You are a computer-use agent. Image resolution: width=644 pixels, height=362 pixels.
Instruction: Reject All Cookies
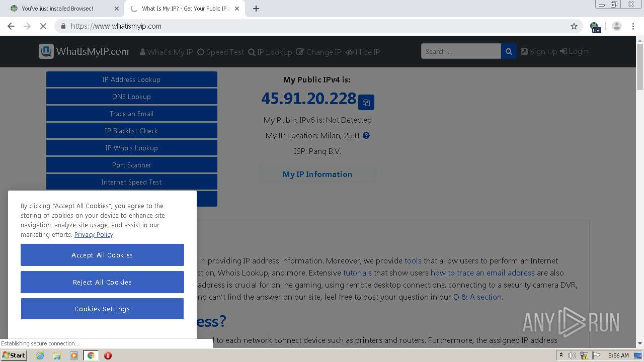click(x=102, y=282)
